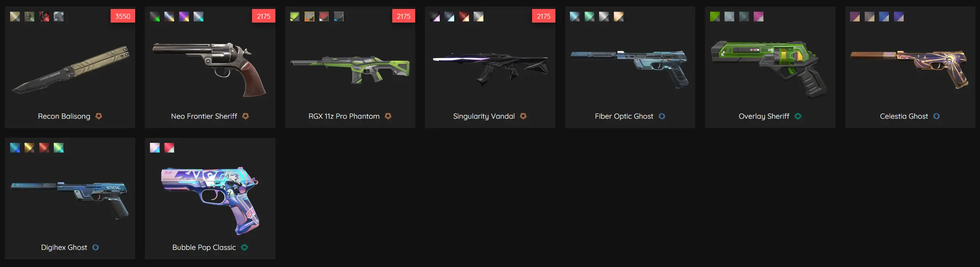Choose the red variant of RGX 11z Pro Phantom
This screenshot has height=267, width=980.
point(324,16)
